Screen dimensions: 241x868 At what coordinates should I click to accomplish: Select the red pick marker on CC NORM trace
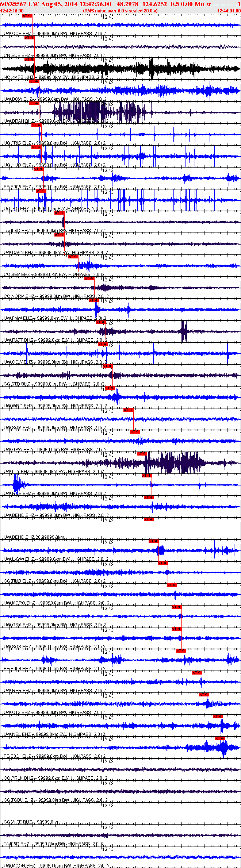[x=89, y=279]
